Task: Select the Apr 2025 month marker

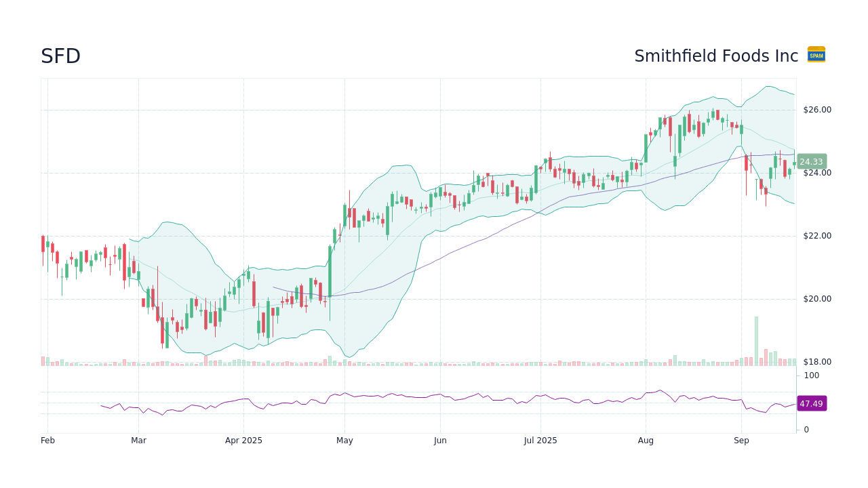Action: (242, 440)
